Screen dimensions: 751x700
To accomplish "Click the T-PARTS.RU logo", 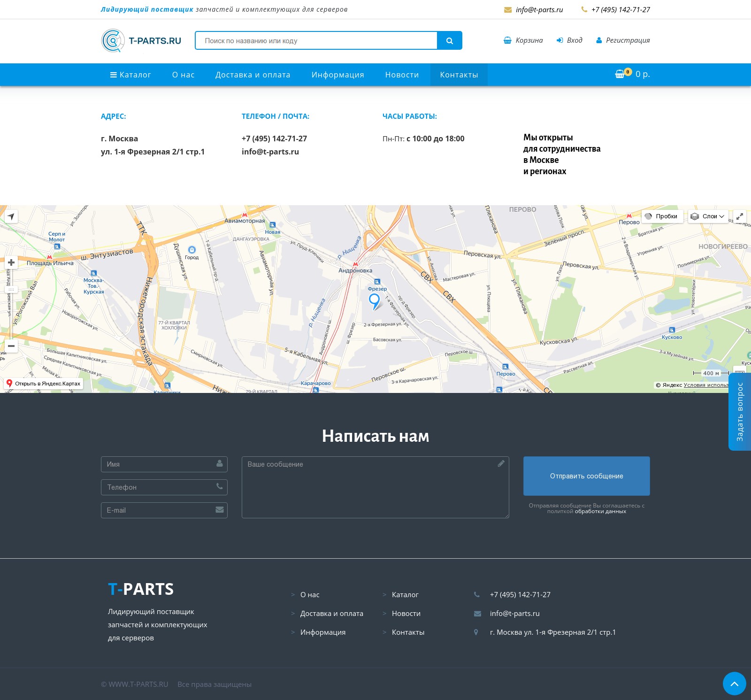I will tap(141, 41).
